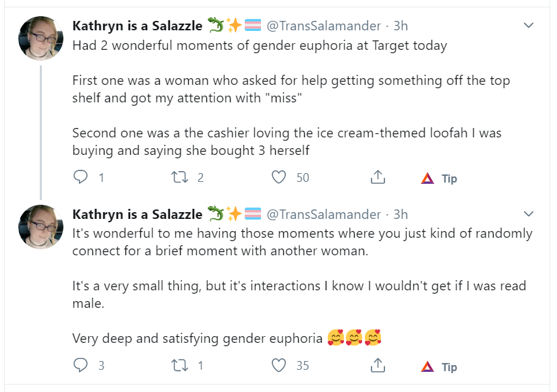Tip the author on the first tweet

click(x=439, y=178)
